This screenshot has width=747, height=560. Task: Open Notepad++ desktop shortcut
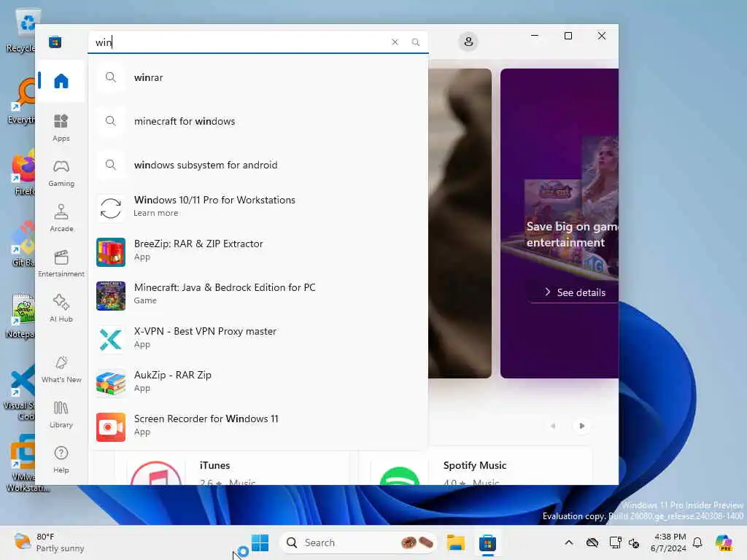21,316
